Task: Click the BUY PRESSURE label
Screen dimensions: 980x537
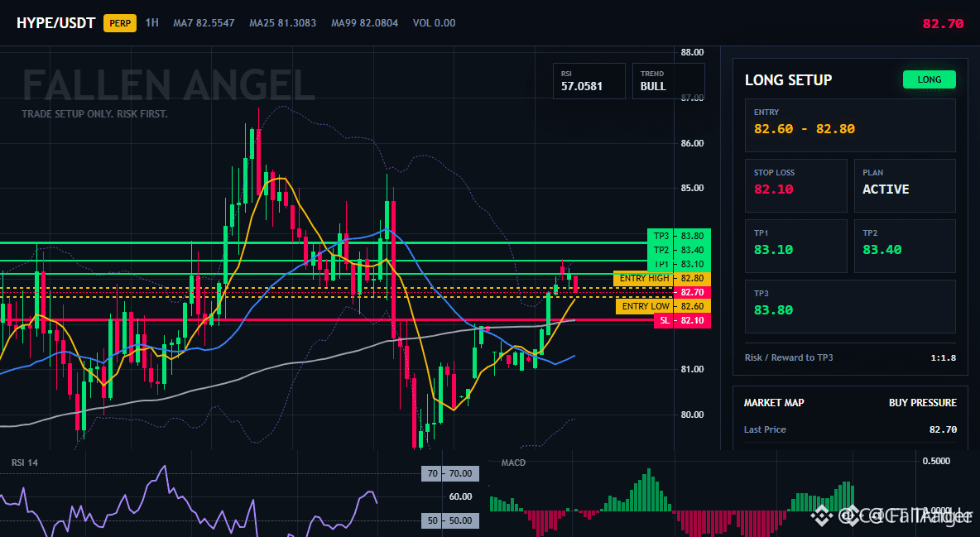Action: click(x=923, y=403)
